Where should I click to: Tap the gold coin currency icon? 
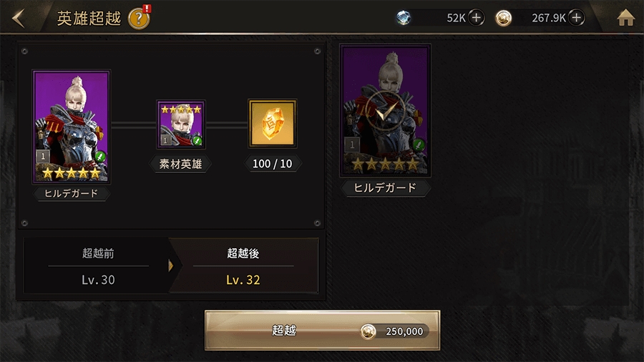[504, 18]
